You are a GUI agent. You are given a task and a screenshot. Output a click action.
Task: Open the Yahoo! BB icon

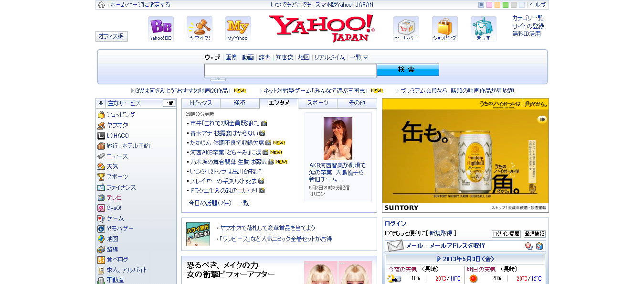(161, 29)
